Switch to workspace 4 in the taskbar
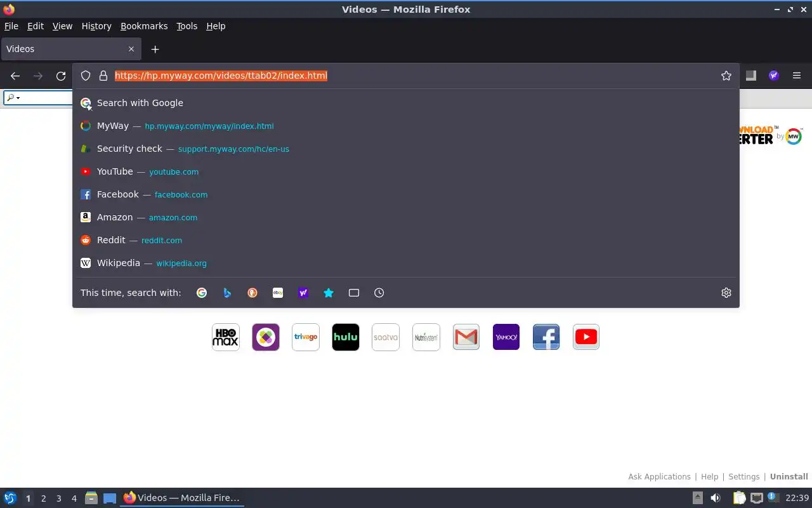812x508 pixels. point(74,498)
